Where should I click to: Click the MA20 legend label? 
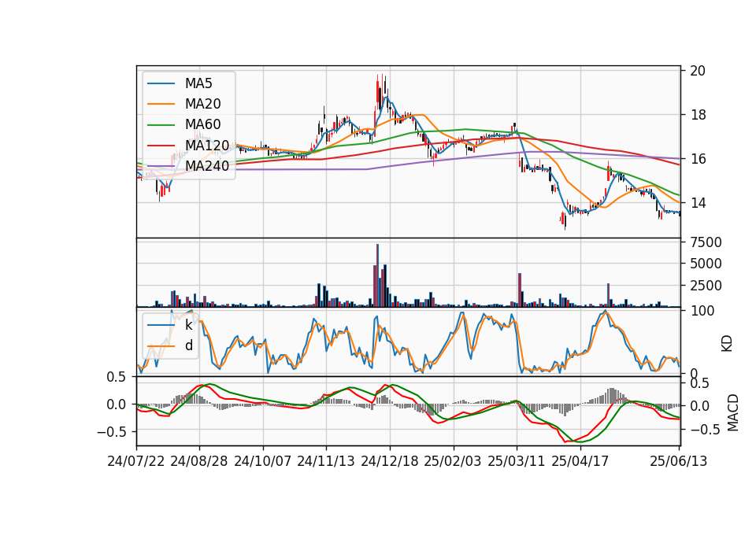coord(202,104)
